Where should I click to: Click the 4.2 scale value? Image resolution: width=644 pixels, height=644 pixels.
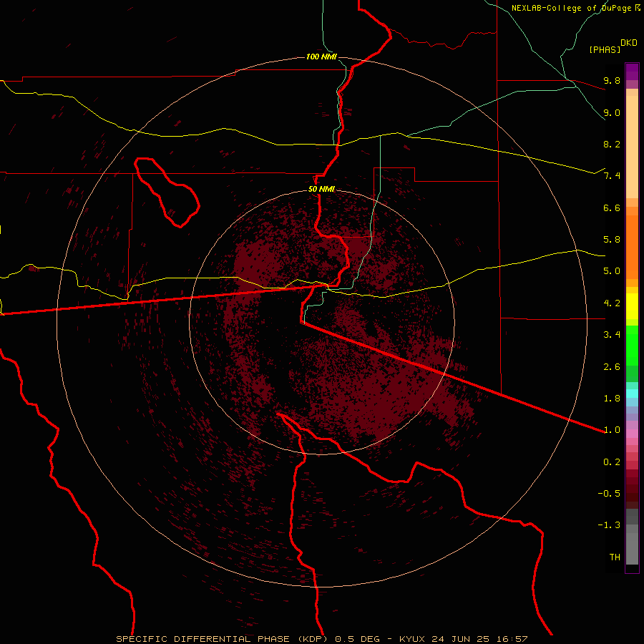pos(612,303)
